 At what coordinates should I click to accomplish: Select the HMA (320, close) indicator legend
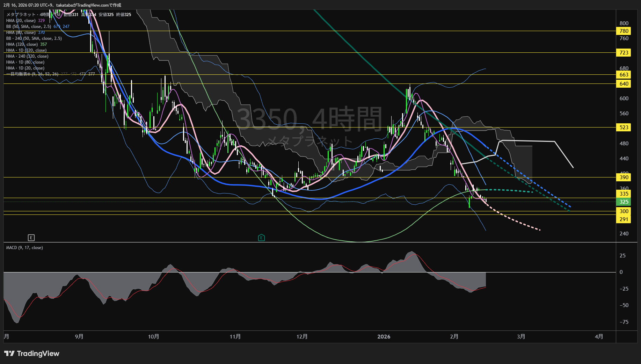click(x=22, y=44)
